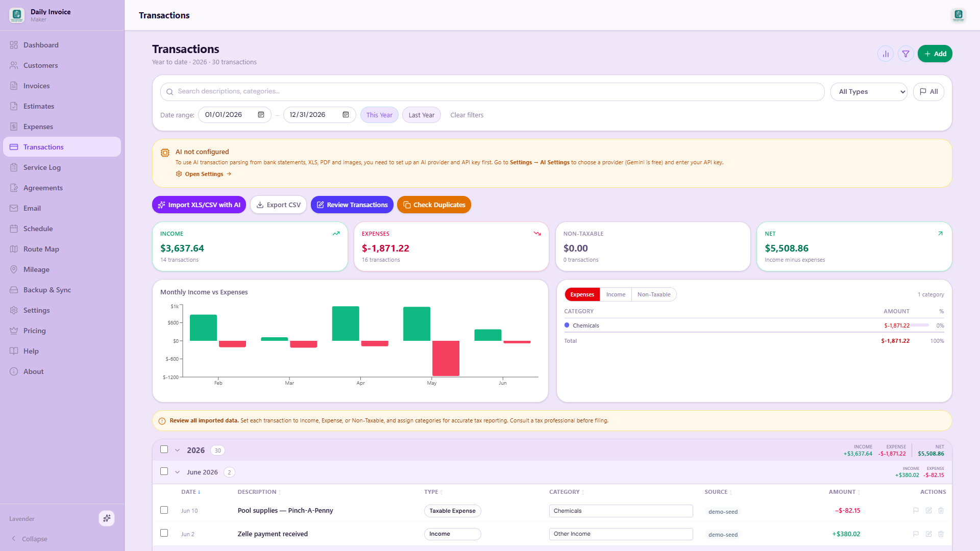Viewport: 980px width, 551px height.
Task: Toggle the Last Year date preset
Action: (x=421, y=115)
